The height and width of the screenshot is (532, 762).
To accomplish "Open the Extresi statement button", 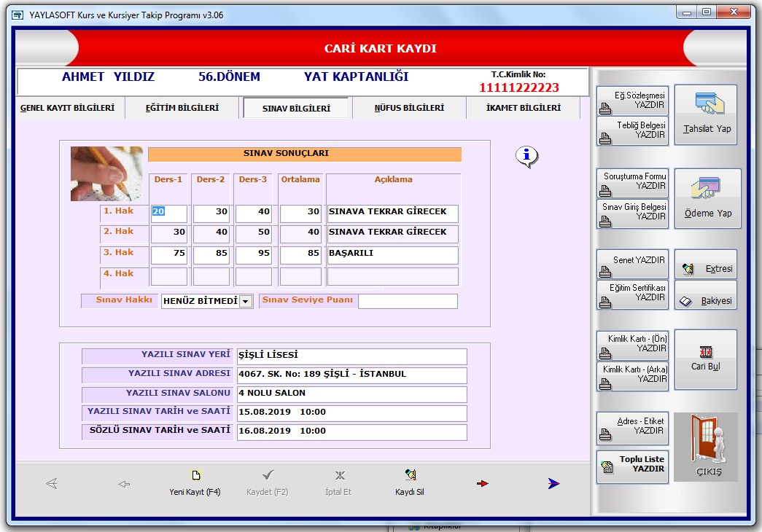I will (706, 264).
